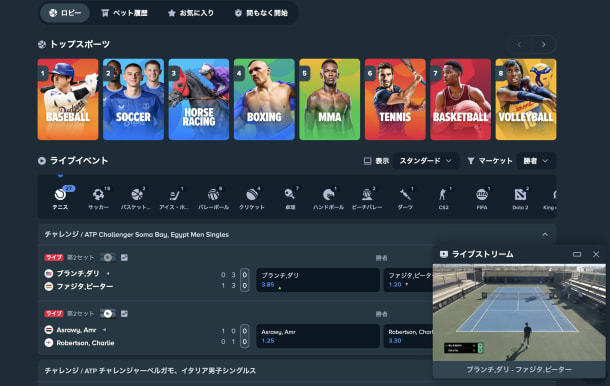Click the live stream tennis video

519,312
